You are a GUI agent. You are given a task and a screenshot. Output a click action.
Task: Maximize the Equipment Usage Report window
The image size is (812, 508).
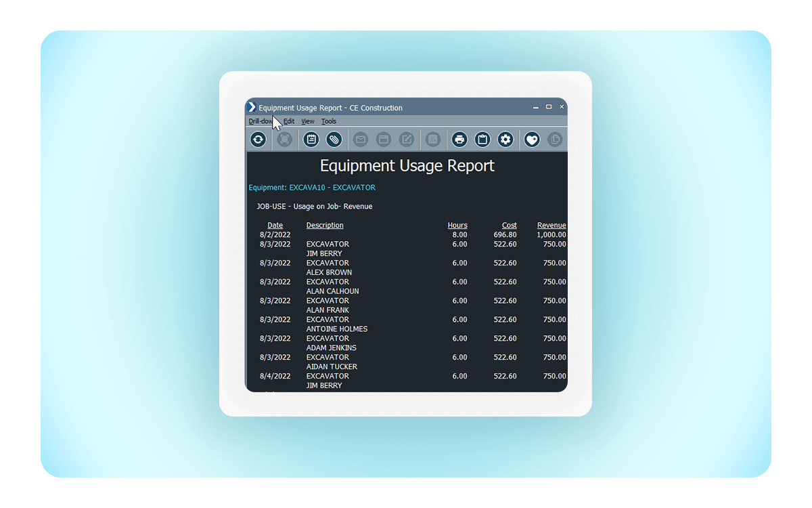[549, 107]
